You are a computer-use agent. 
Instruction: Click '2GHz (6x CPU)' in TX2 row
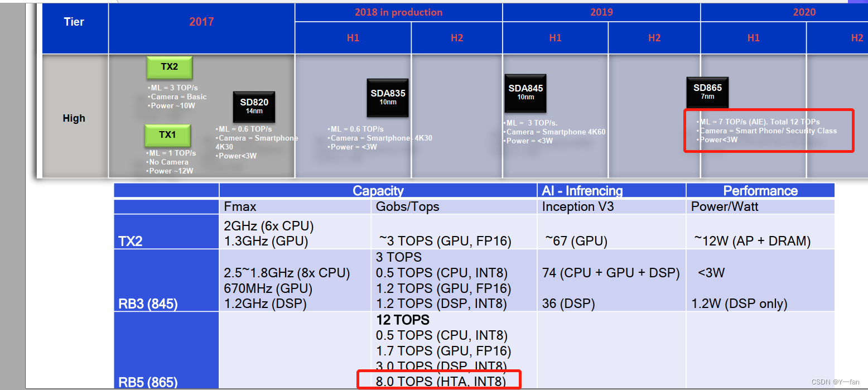pos(268,226)
